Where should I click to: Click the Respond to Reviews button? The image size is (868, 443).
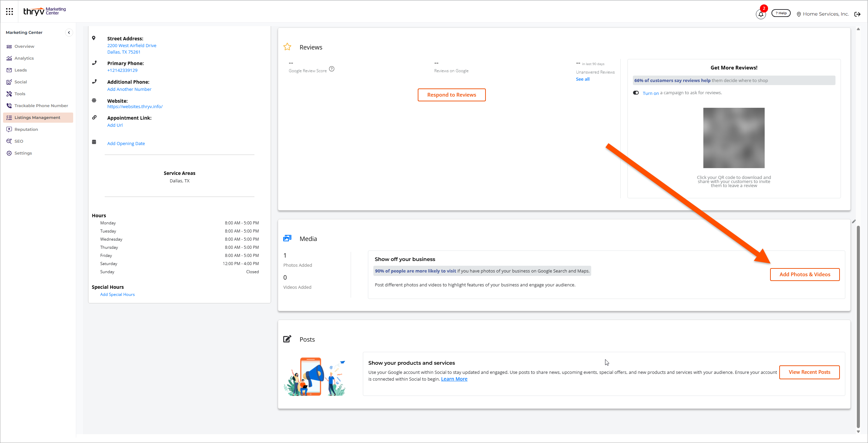[451, 95]
